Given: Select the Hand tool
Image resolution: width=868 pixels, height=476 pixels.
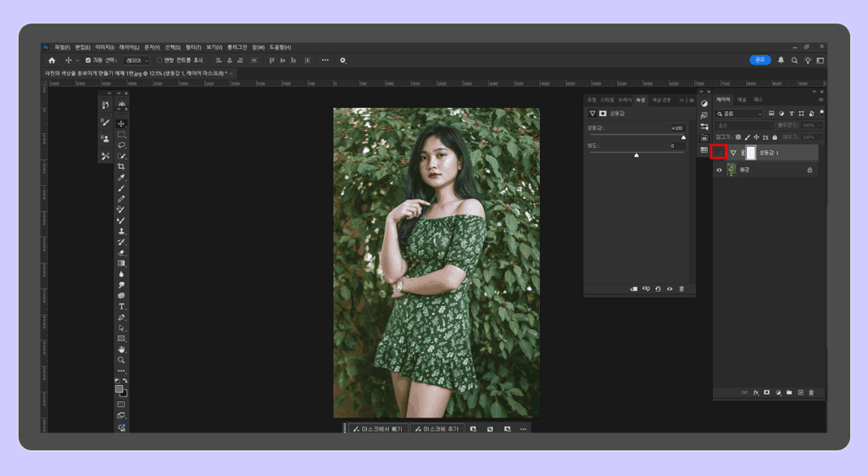Looking at the screenshot, I should [x=121, y=349].
